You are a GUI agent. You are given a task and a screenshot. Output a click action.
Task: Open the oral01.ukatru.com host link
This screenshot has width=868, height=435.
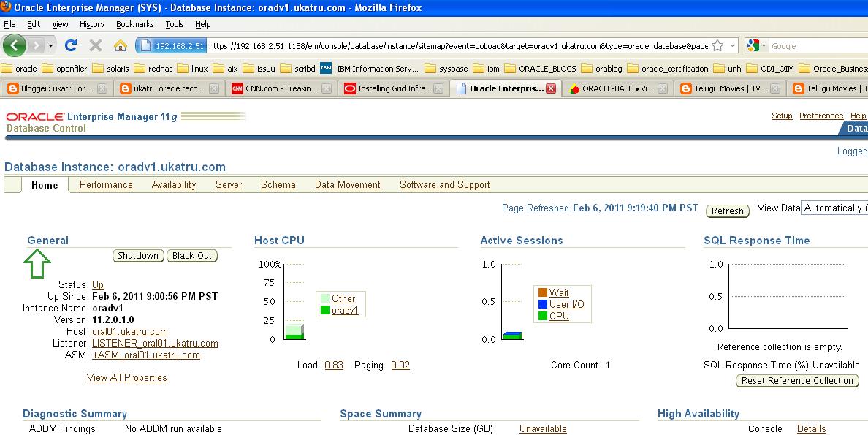(x=129, y=331)
